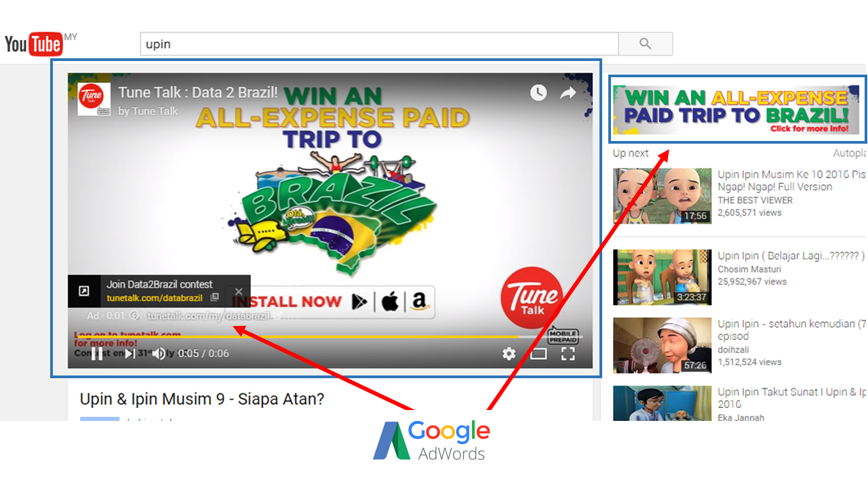Skip to the next video

[x=129, y=353]
